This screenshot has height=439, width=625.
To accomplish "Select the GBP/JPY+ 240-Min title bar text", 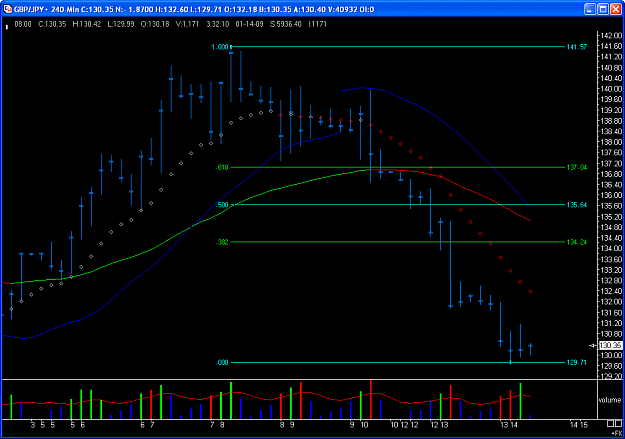I will tap(47, 9).
